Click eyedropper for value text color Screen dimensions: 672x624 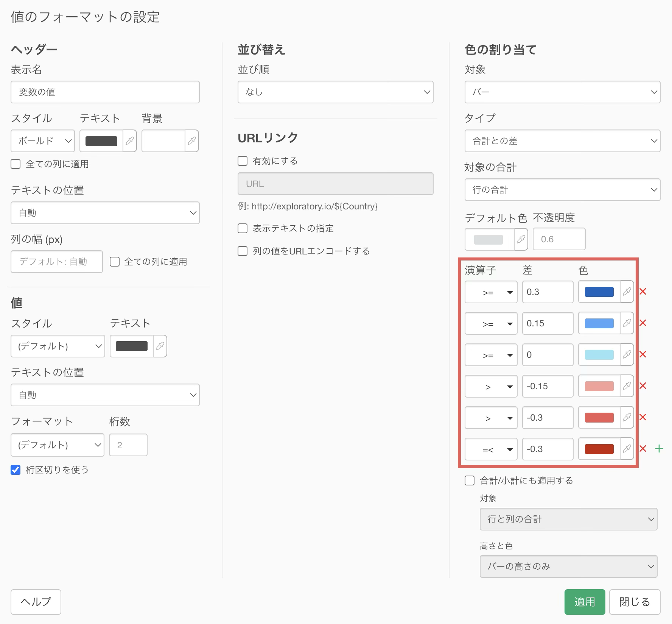click(160, 346)
